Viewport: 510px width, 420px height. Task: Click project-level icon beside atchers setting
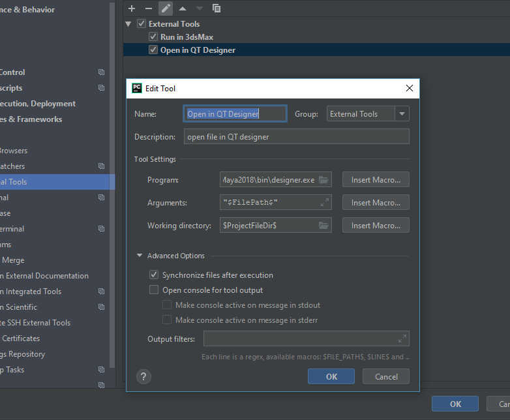102,166
